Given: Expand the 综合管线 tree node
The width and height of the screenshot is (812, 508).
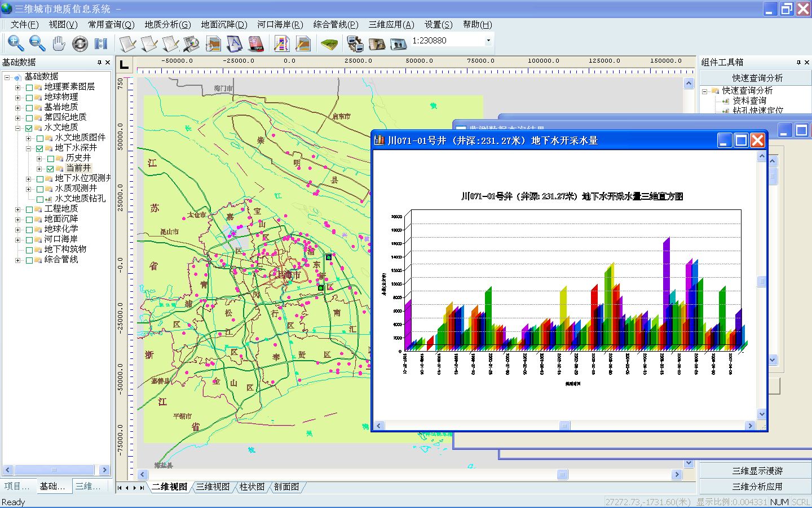Looking at the screenshot, I should coord(17,260).
